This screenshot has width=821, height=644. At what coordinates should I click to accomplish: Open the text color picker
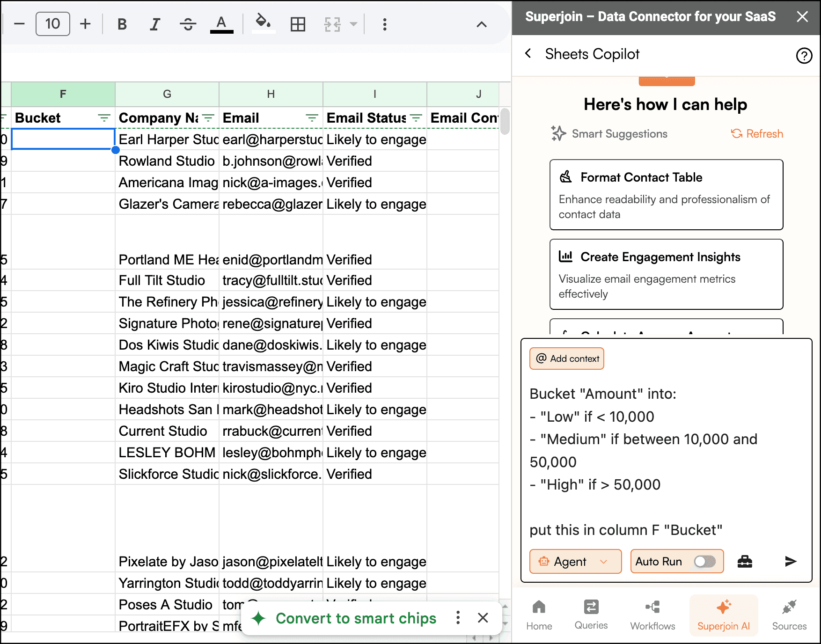click(x=221, y=24)
